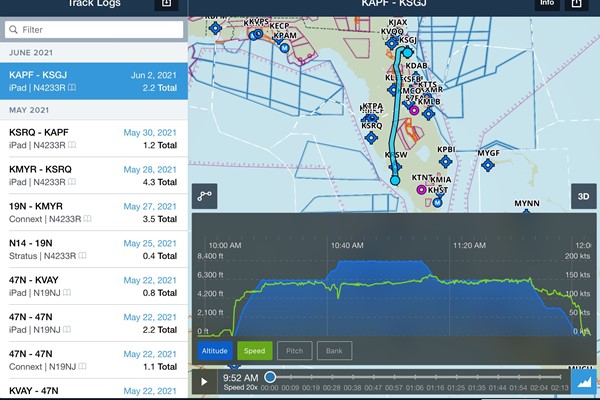The image size is (600, 400).
Task: Click the Filter search field
Action: (94, 30)
